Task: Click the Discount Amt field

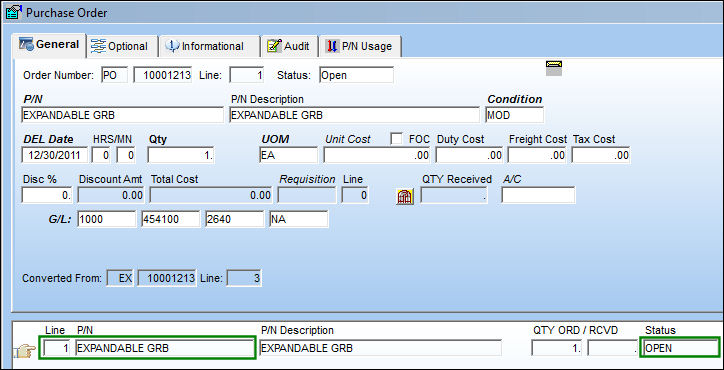Action: 111,195
